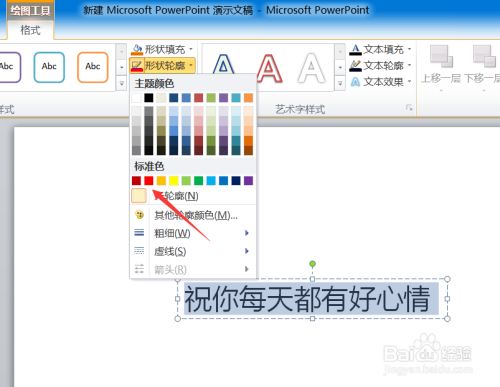
Task: Choose 无轮廓(N) no outline option
Action: [193, 196]
